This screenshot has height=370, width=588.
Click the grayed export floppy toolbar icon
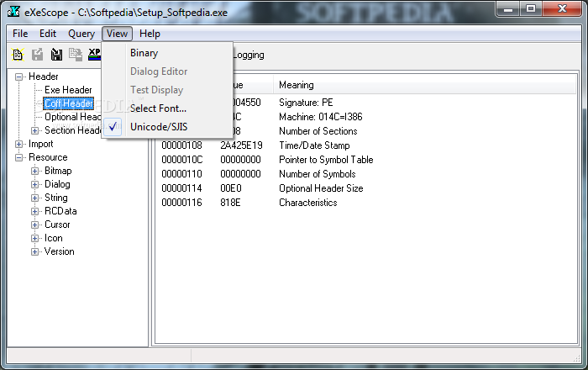pos(37,55)
